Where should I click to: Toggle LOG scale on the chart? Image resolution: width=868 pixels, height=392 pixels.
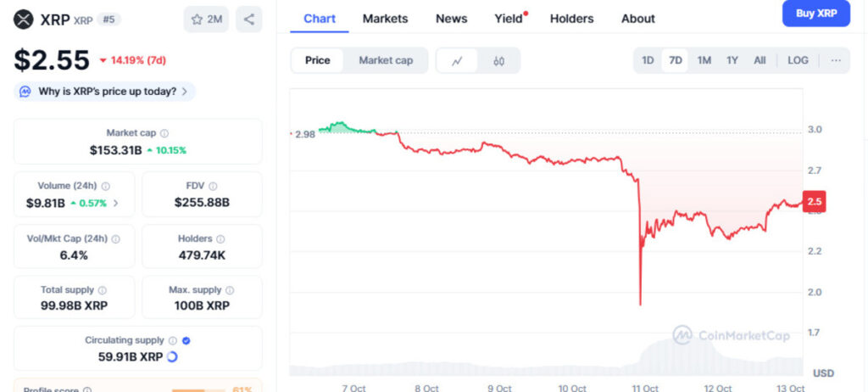[x=798, y=60]
